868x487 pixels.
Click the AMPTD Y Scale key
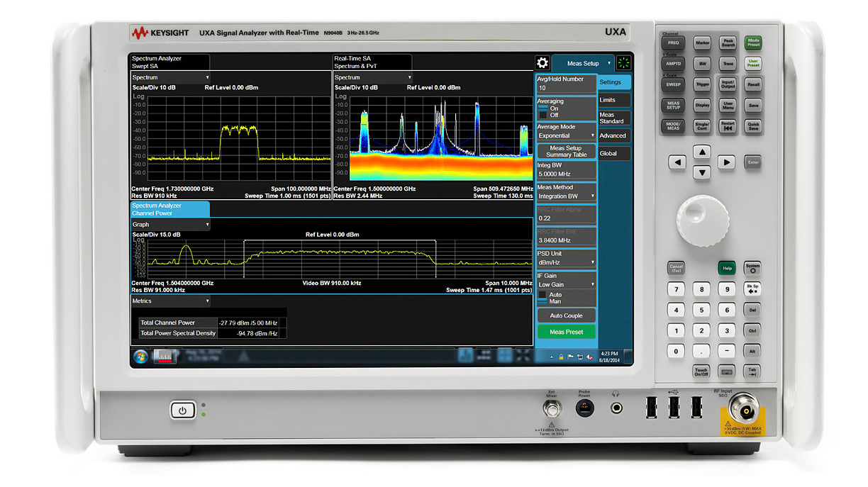point(673,63)
